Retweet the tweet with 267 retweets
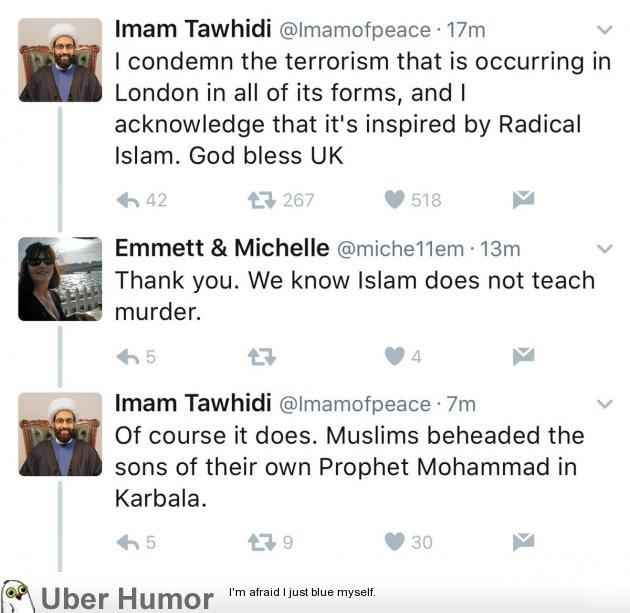 (262, 200)
